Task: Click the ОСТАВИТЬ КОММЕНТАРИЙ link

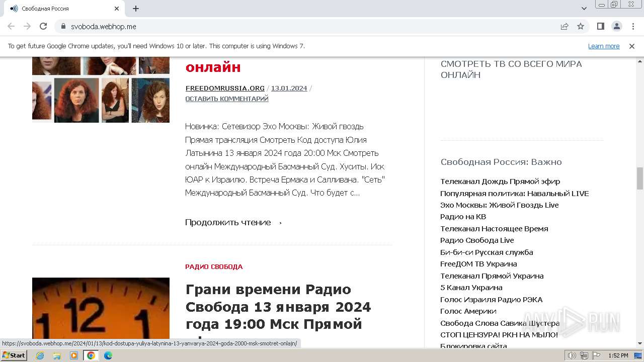Action: pyautogui.click(x=227, y=99)
